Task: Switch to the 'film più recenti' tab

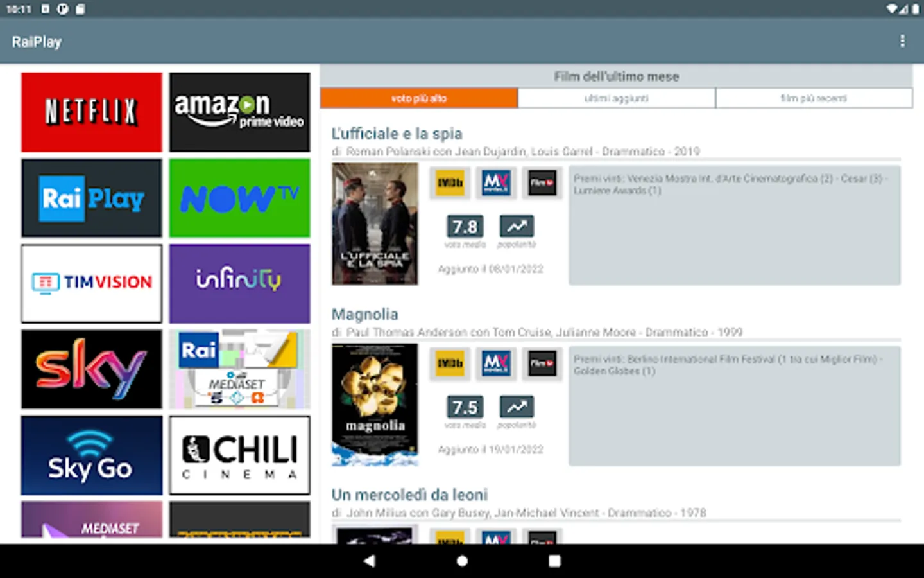Action: (x=814, y=98)
